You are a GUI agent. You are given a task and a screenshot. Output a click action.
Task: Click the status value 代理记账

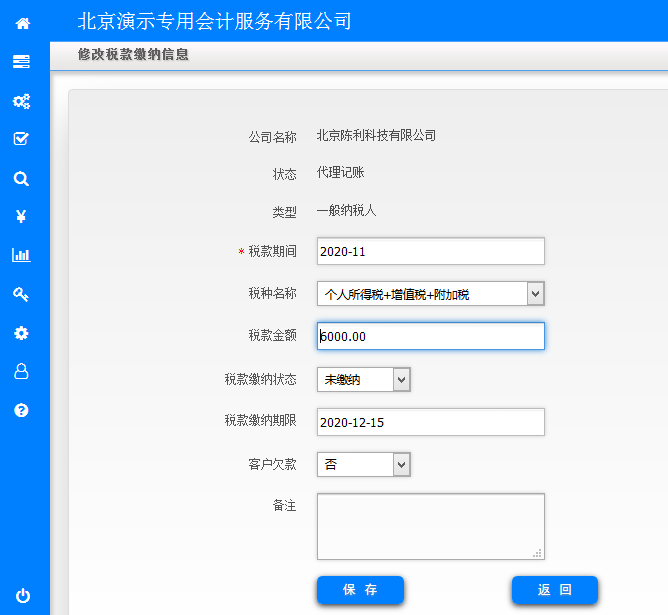pos(340,172)
